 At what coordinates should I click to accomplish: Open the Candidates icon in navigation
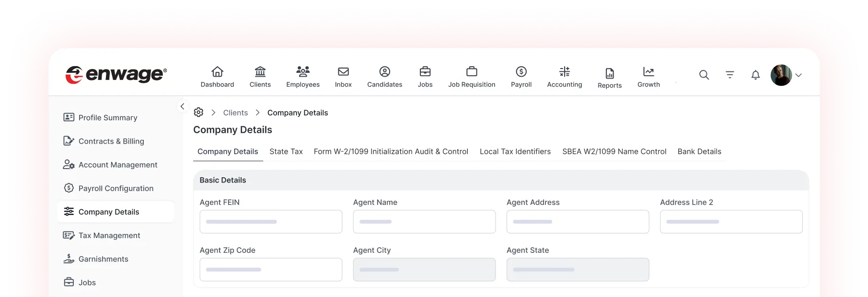(384, 72)
